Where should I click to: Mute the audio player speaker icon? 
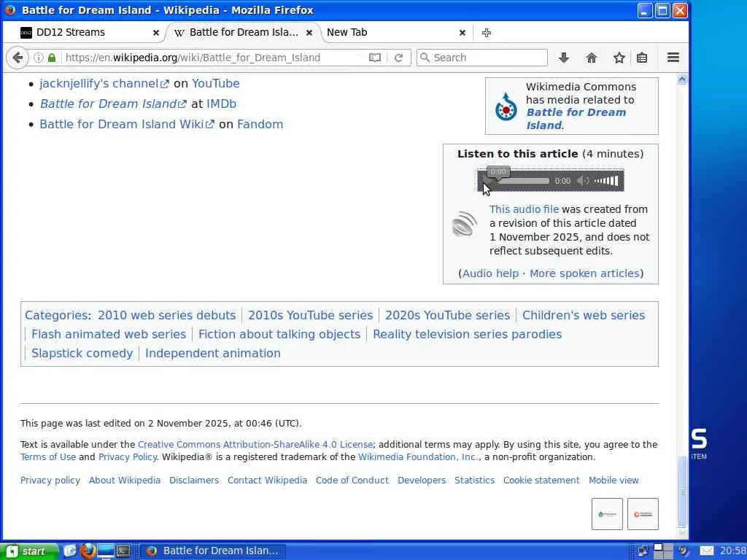coord(582,181)
